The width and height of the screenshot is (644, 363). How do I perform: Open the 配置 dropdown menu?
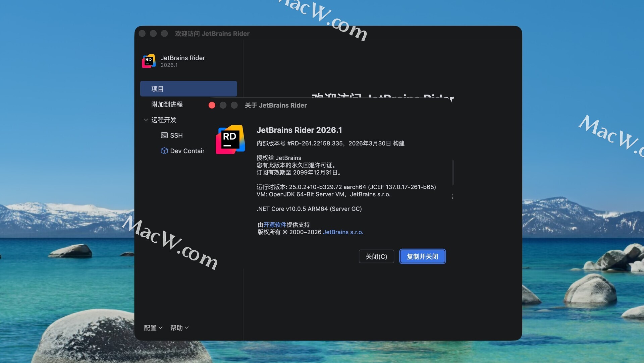tap(153, 328)
